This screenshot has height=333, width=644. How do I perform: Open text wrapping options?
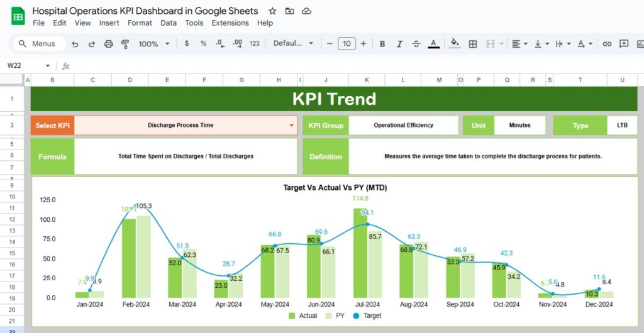point(563,44)
